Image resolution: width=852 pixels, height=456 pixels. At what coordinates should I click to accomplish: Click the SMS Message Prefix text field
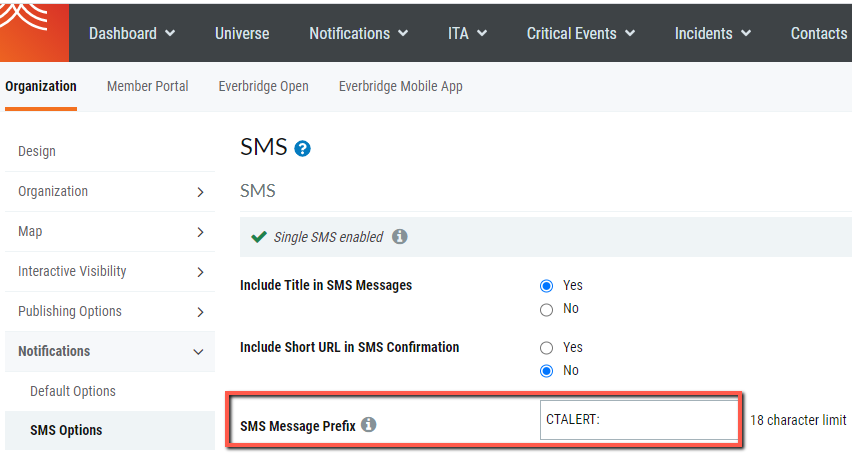click(x=638, y=420)
